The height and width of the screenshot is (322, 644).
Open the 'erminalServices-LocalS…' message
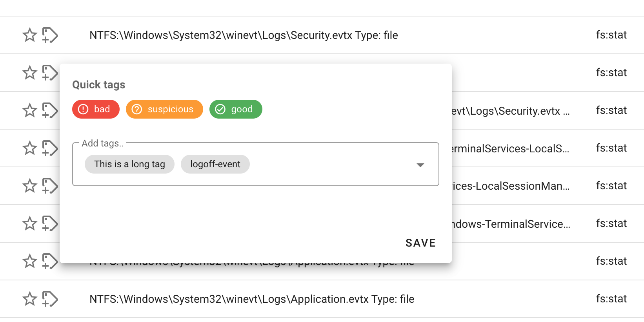click(511, 148)
